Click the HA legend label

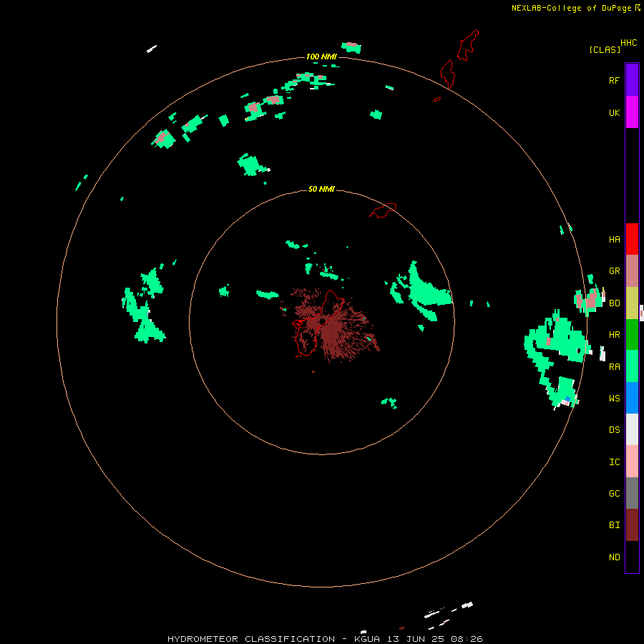(614, 239)
